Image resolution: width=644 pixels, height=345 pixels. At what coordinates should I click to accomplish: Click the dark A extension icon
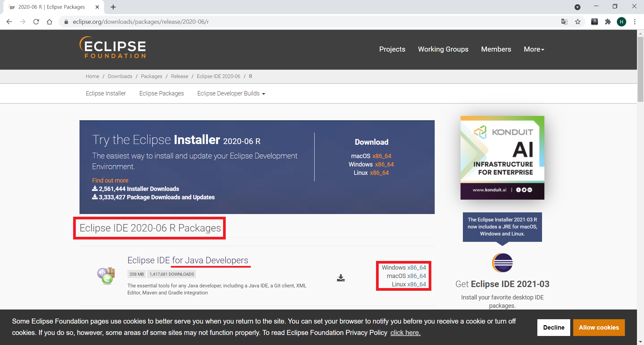tap(594, 22)
